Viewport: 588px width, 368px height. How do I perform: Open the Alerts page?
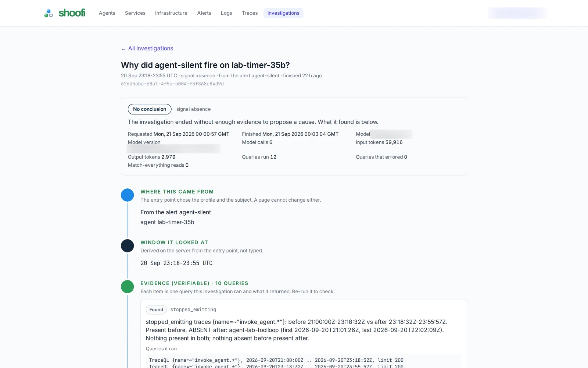[x=204, y=13]
